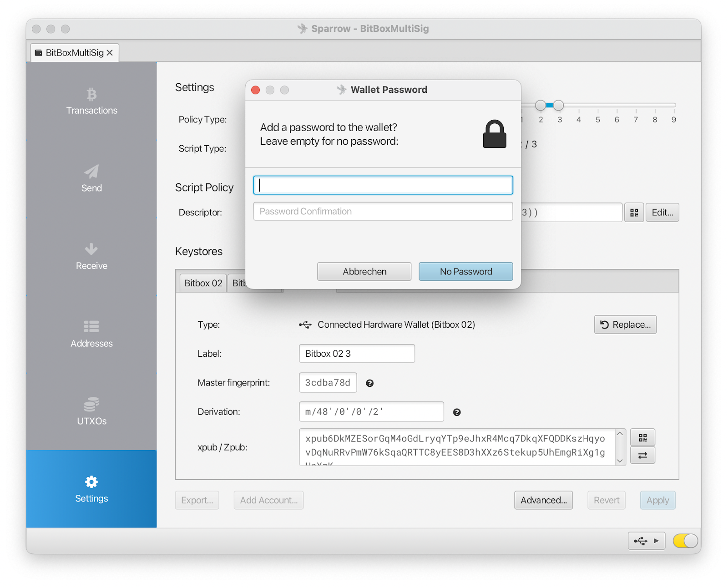Click the Derivation help icon
Viewport: 728px width, 588px height.
(457, 412)
